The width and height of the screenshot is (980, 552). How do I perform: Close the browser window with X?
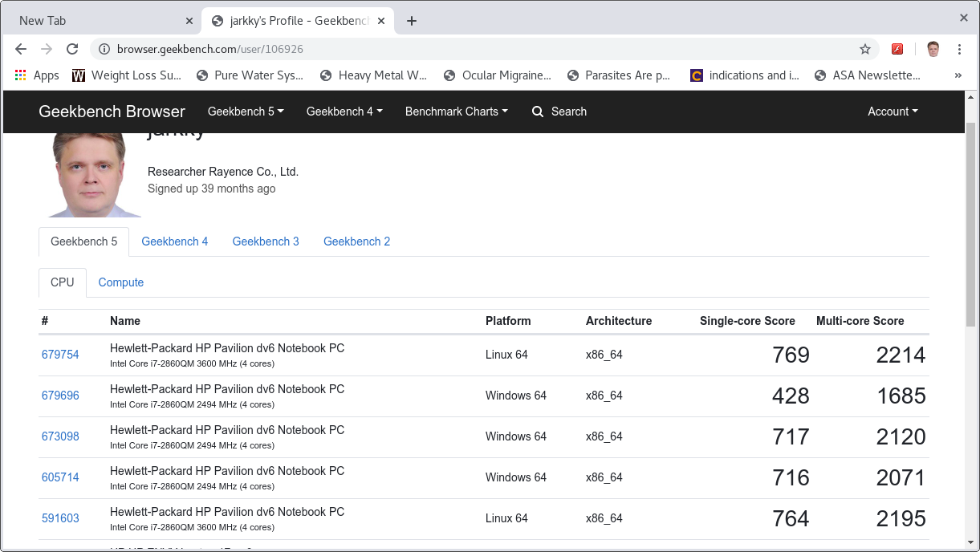[964, 17]
